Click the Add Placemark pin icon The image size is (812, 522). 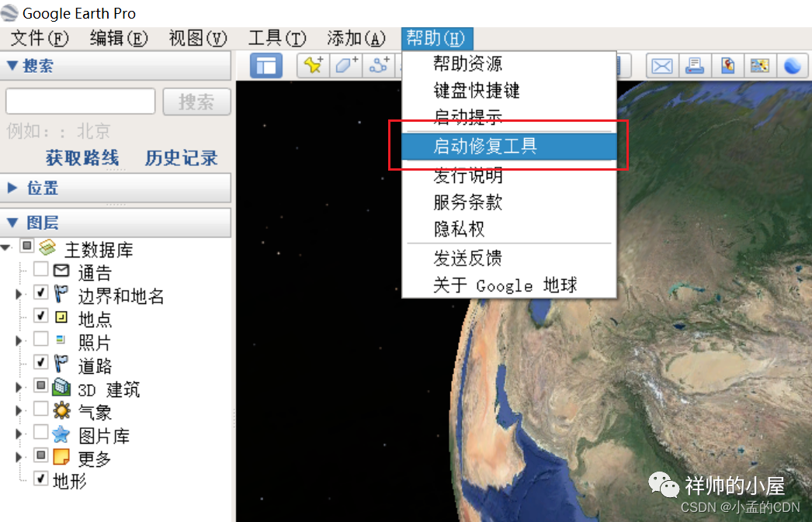tap(314, 66)
